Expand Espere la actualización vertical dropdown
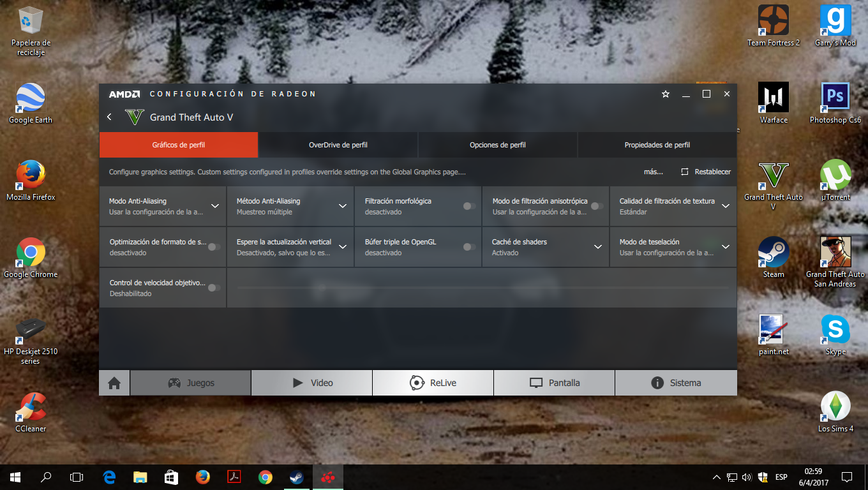 tap(343, 247)
